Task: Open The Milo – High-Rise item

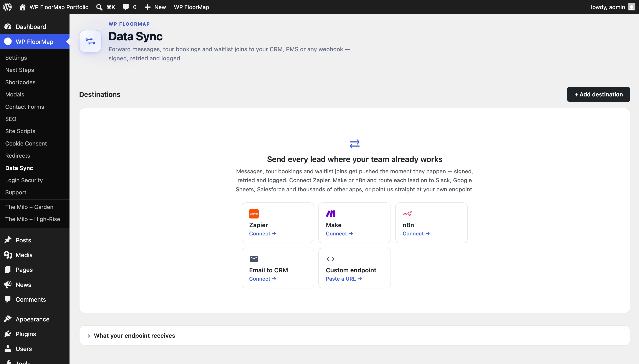Action: [x=33, y=219]
